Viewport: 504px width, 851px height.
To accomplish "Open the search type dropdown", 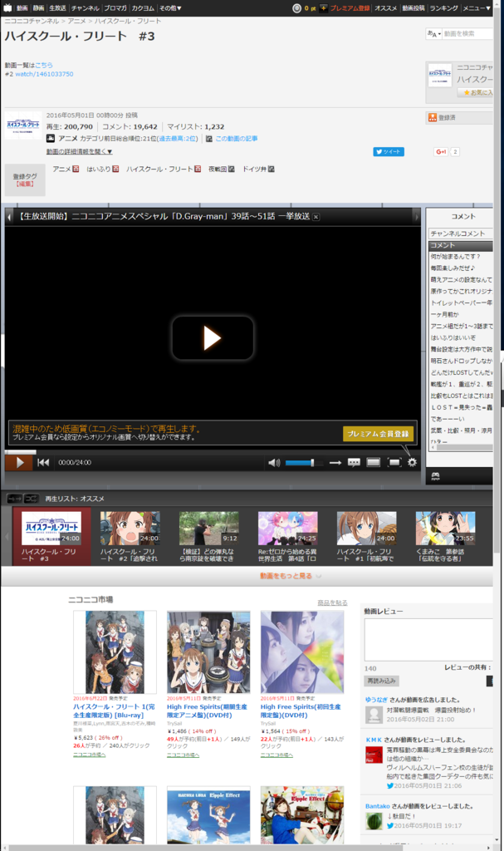I will (433, 33).
